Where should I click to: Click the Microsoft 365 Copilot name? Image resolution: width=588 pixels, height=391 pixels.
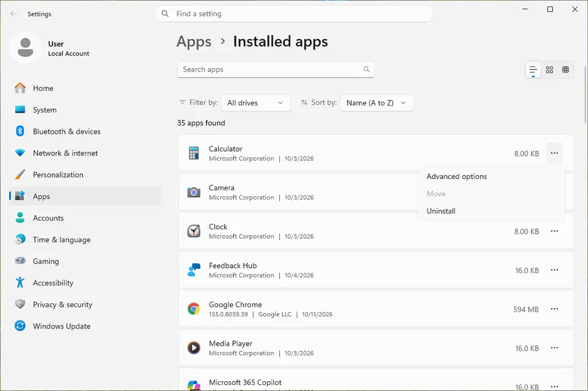click(245, 382)
